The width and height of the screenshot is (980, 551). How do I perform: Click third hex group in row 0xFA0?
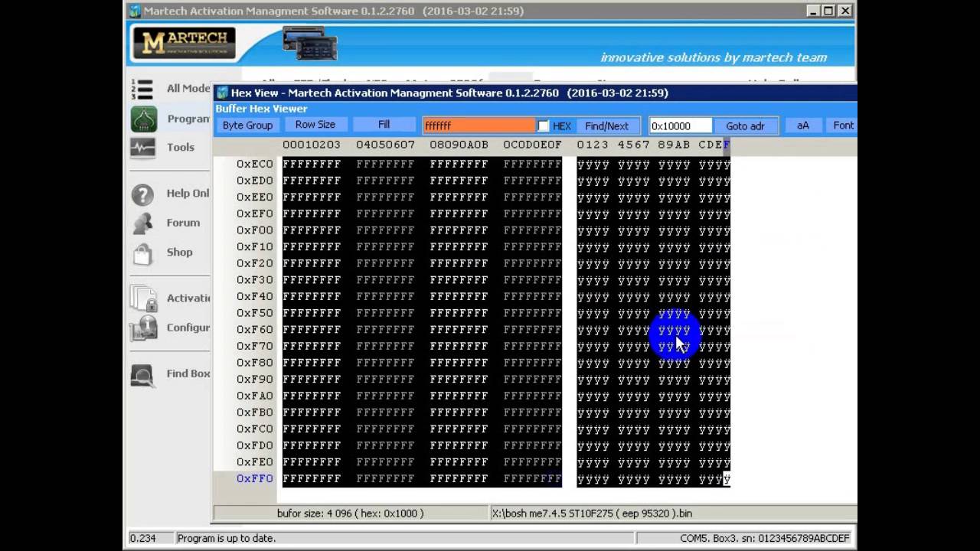(459, 396)
